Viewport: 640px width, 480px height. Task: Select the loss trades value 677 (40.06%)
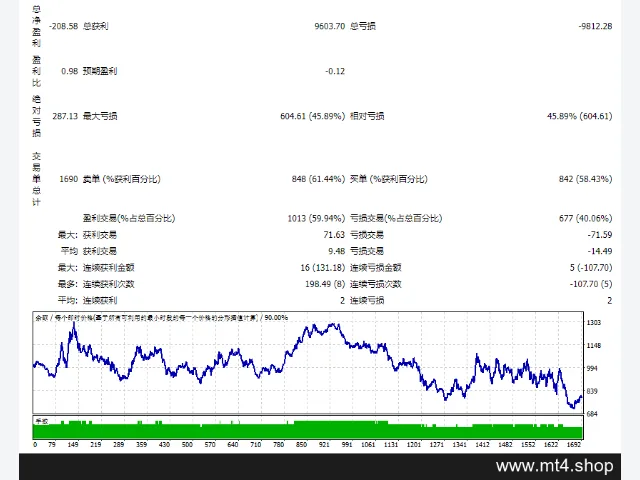coord(585,218)
